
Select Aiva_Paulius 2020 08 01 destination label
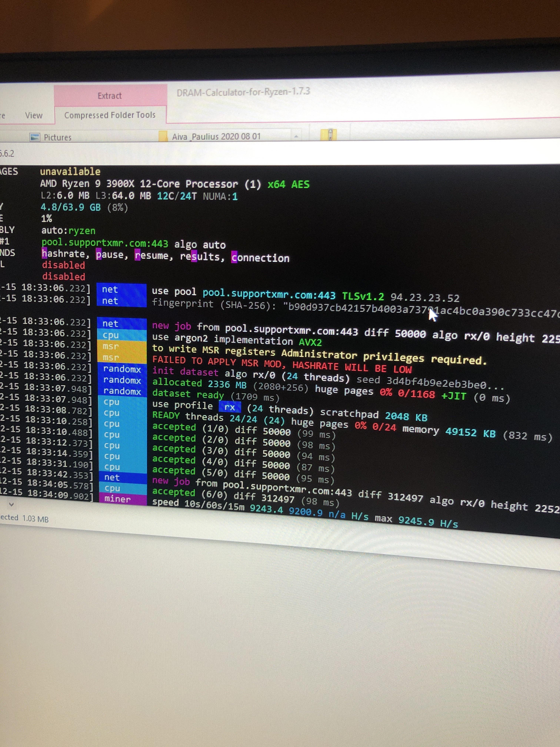(x=216, y=136)
